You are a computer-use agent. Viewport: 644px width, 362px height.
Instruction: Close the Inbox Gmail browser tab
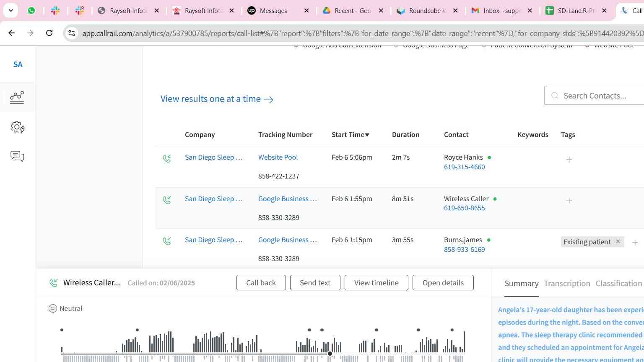(x=530, y=10)
